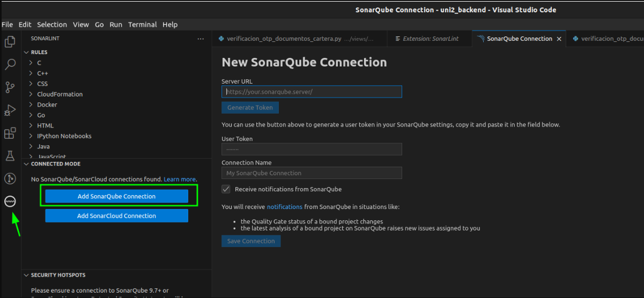This screenshot has height=298, width=644.
Task: Expand the Docker rules node
Action: 31,105
